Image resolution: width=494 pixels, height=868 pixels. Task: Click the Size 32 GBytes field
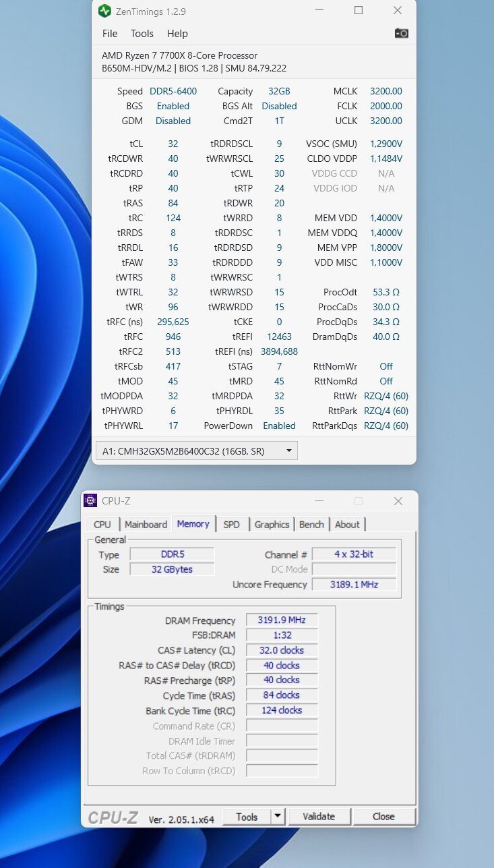(x=172, y=569)
